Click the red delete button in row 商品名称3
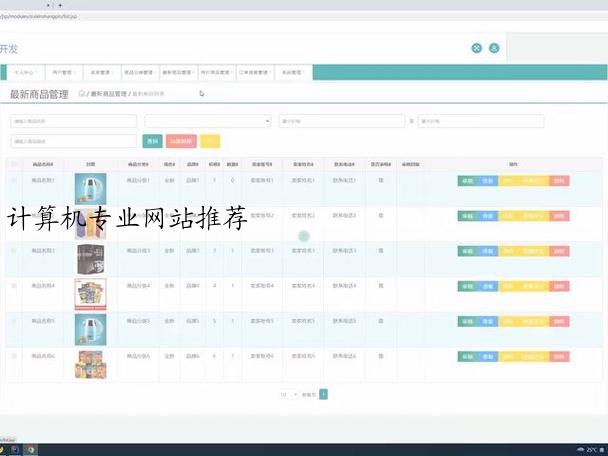Viewport: 608px width, 456px height. (x=559, y=251)
